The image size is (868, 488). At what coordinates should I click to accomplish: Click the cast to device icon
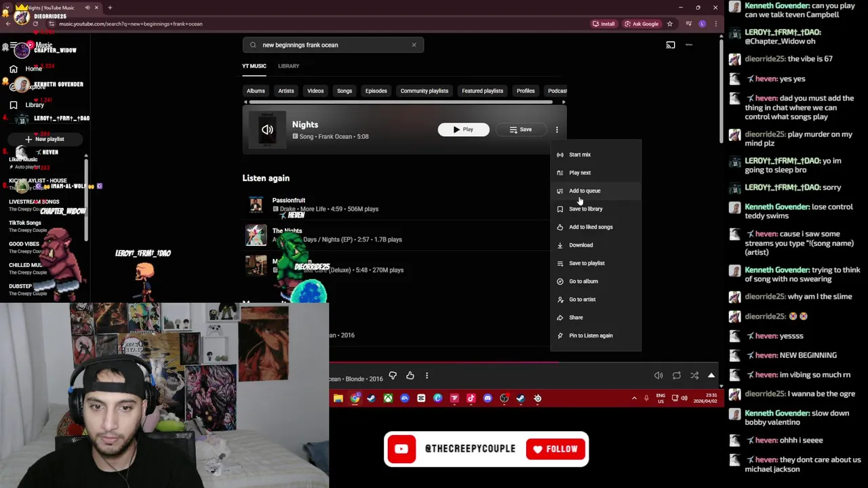(670, 45)
